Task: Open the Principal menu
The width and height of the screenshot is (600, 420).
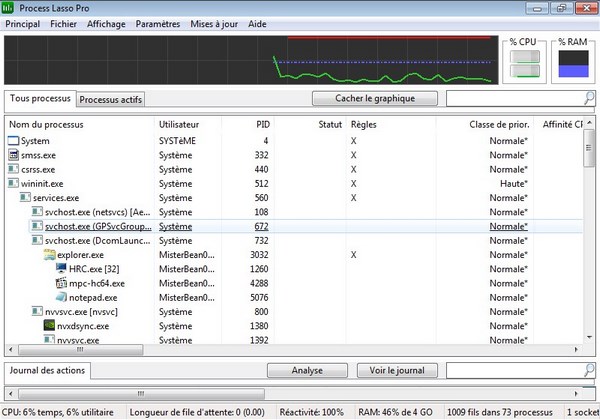Action: pyautogui.click(x=23, y=24)
